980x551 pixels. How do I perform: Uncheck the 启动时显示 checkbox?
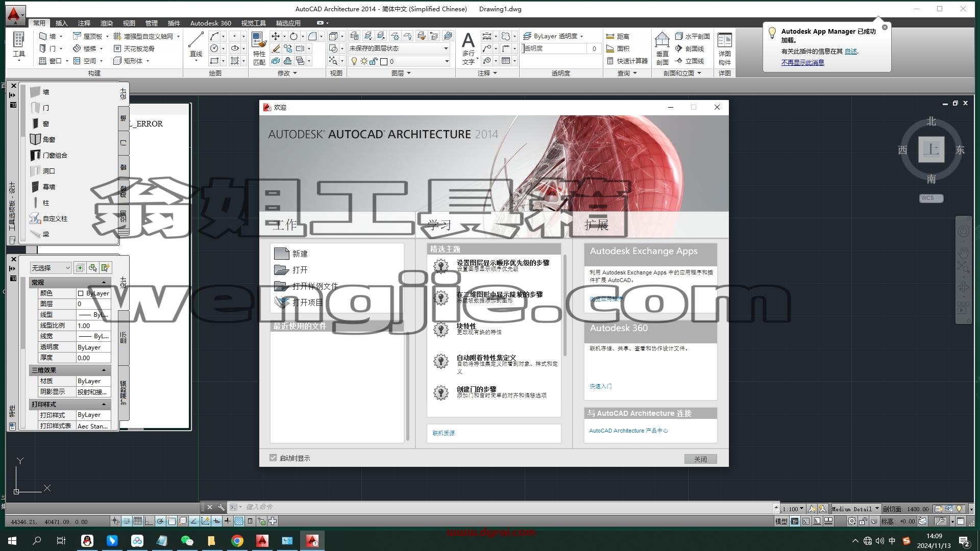point(273,458)
